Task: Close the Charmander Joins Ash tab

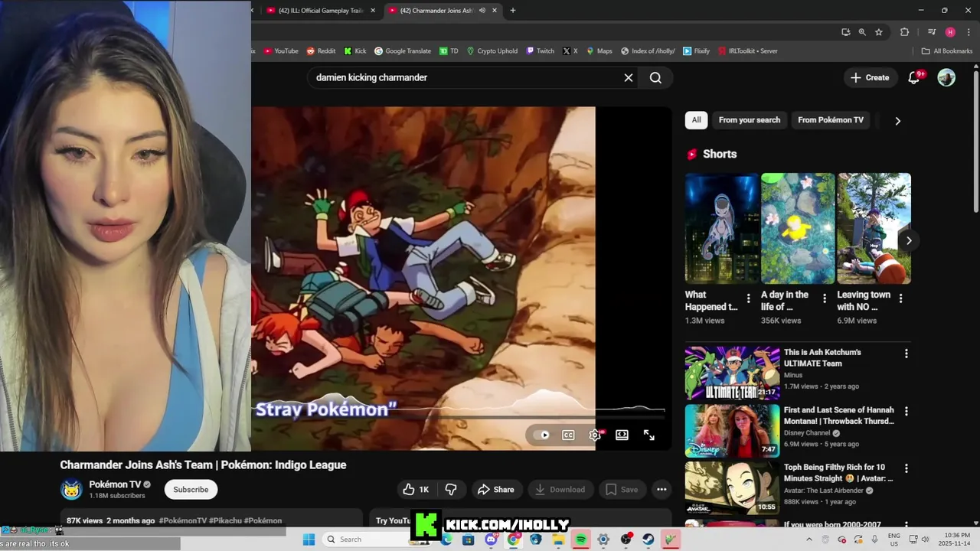Action: 495,11
